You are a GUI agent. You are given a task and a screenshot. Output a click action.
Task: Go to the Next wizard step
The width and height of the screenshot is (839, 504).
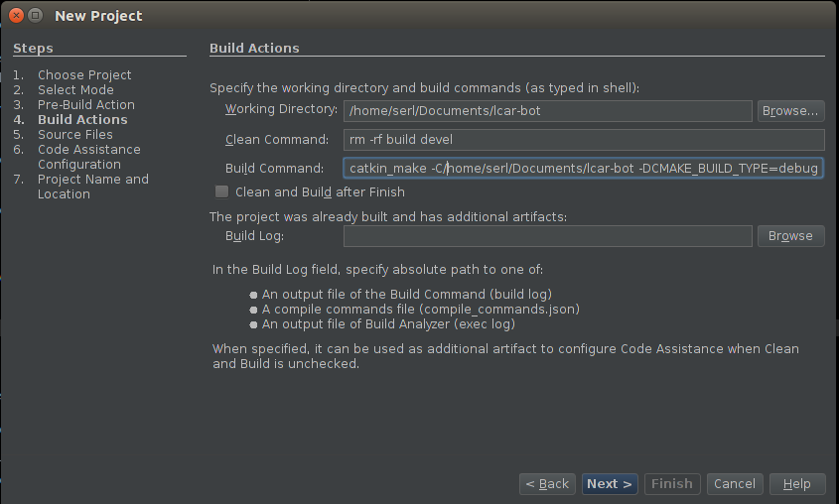[610, 484]
